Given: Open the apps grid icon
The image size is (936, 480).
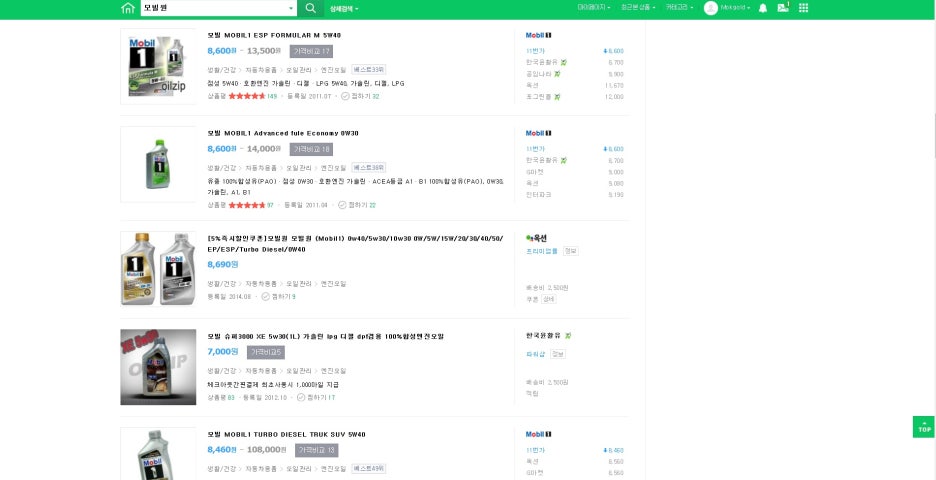Looking at the screenshot, I should pos(803,8).
